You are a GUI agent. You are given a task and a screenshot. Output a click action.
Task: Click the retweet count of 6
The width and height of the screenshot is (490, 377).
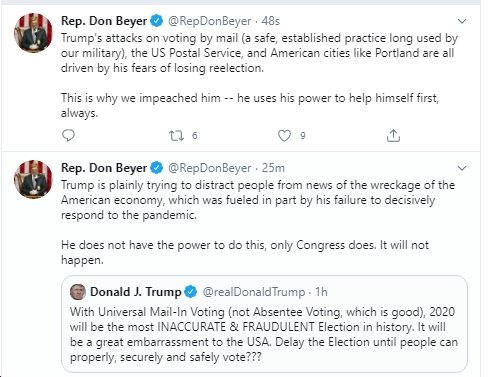pyautogui.click(x=195, y=136)
